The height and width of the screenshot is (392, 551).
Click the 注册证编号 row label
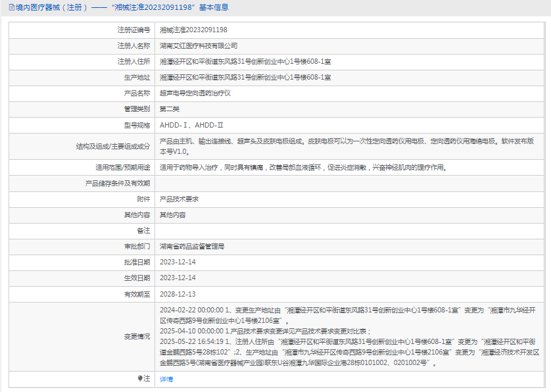(x=133, y=30)
